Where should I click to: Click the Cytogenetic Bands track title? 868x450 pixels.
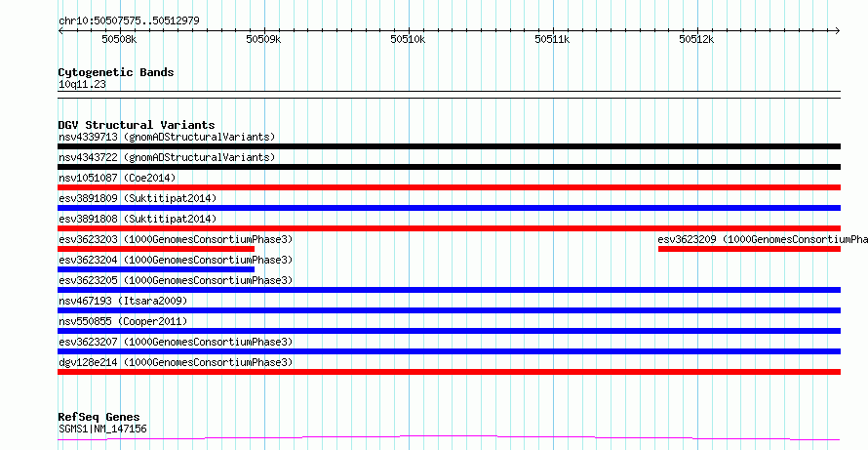pyautogui.click(x=116, y=72)
